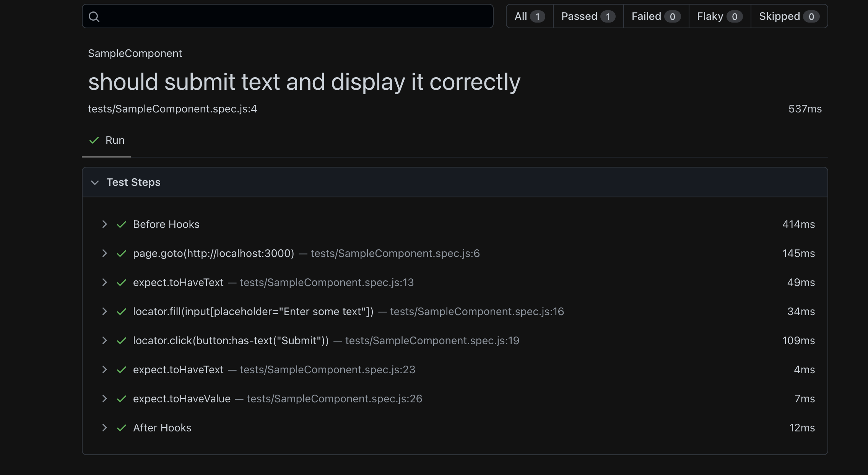Click the search magnifier icon
This screenshot has width=868, height=475.
94,16
